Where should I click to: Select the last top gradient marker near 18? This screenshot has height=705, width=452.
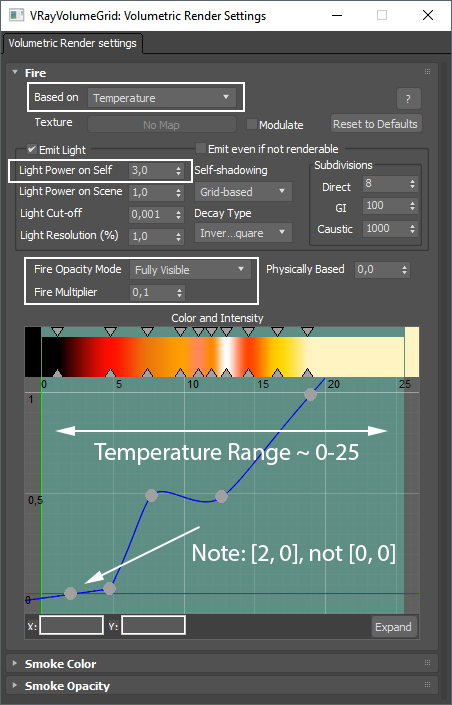(x=307, y=332)
